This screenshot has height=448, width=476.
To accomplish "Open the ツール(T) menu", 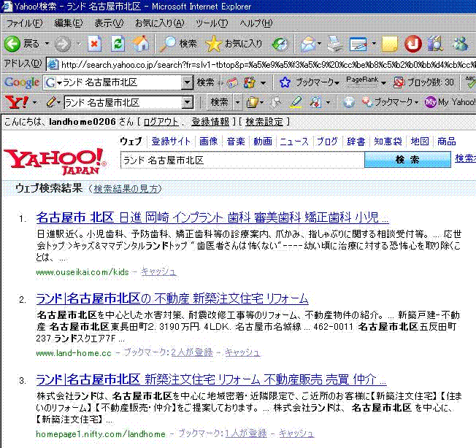I will point(212,23).
